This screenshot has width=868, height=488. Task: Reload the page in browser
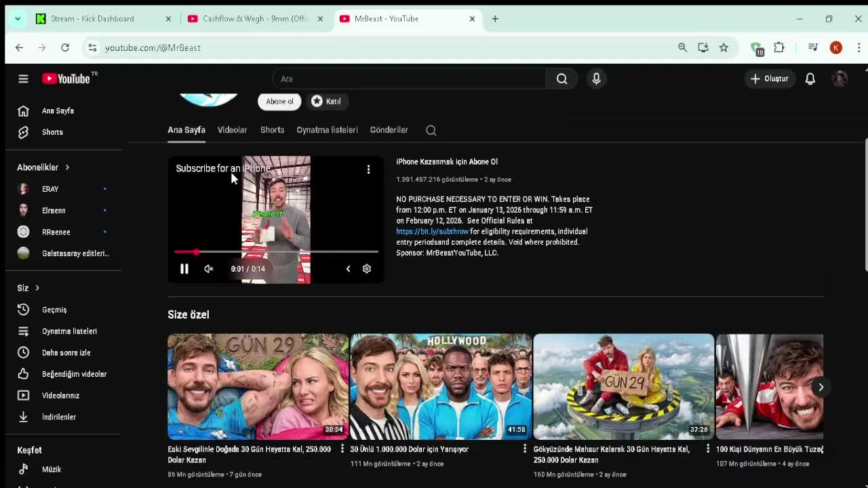(x=65, y=47)
